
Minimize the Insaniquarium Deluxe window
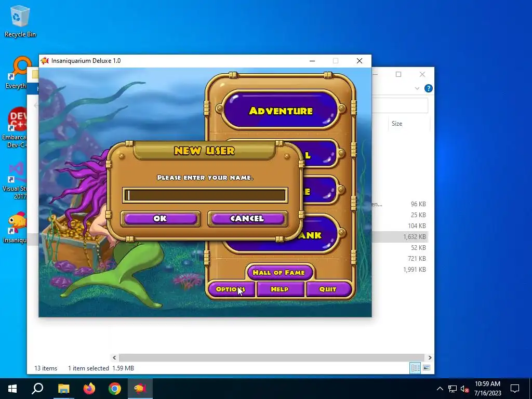(x=312, y=61)
